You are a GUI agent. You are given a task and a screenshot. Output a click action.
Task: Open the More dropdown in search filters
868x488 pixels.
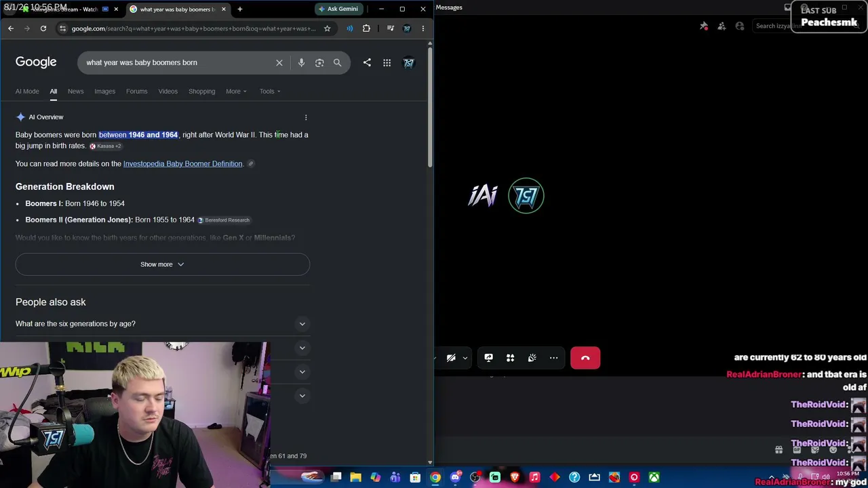pos(236,91)
